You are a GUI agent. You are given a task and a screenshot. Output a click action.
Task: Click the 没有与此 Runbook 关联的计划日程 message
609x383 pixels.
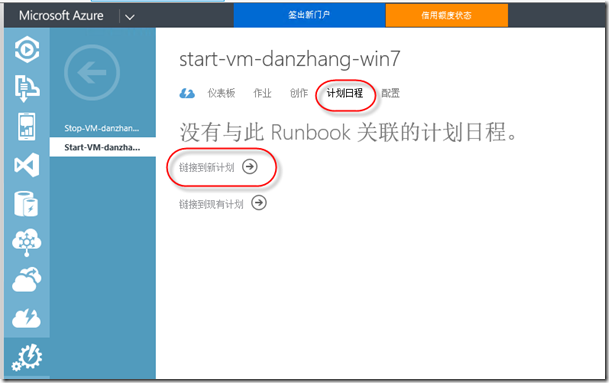pyautogui.click(x=348, y=132)
